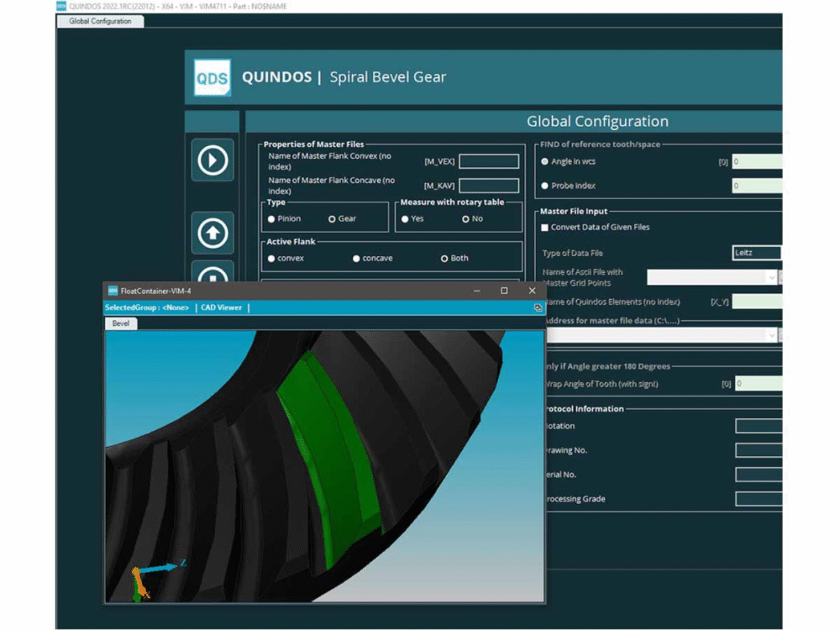Select the Pinion type radio button

coord(271,219)
